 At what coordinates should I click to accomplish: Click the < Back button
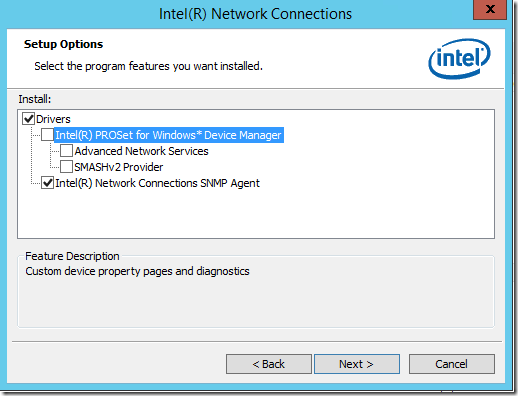coord(269,364)
